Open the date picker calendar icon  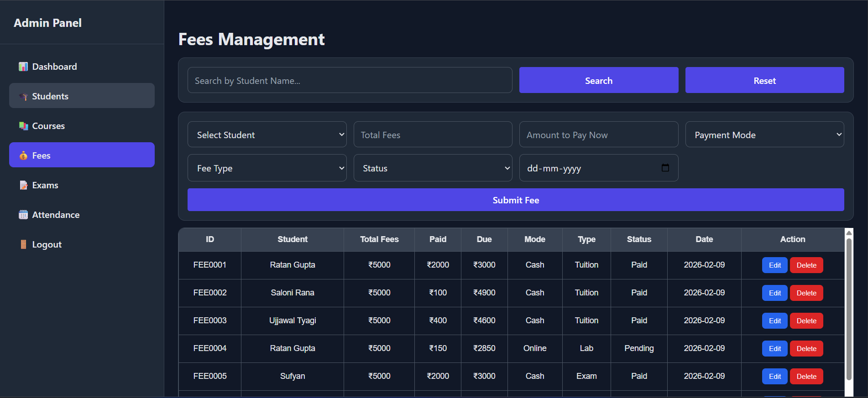tap(665, 168)
